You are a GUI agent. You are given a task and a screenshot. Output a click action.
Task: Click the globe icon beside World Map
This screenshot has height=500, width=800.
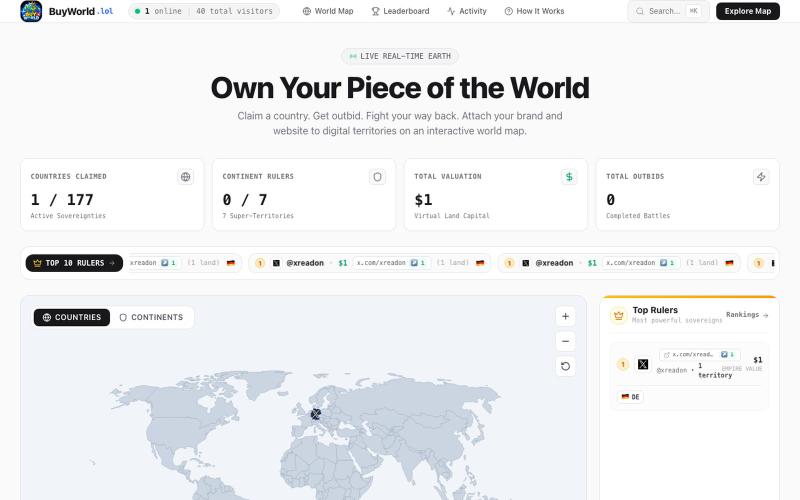pyautogui.click(x=307, y=11)
